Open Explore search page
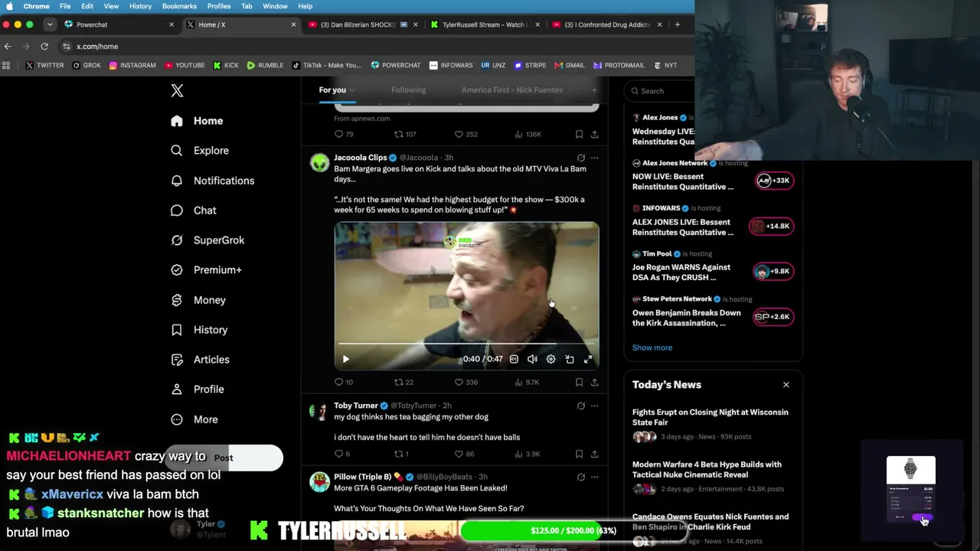980x551 pixels. click(x=199, y=151)
